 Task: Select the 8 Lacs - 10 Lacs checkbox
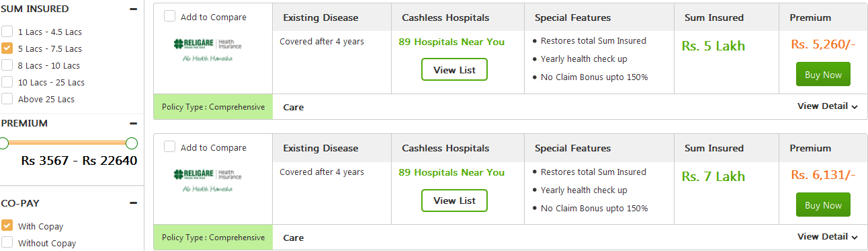pyautogui.click(x=7, y=65)
